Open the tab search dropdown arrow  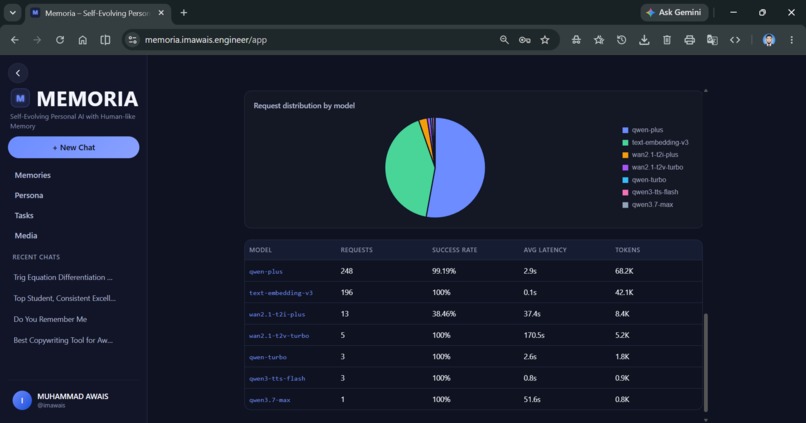pyautogui.click(x=12, y=13)
